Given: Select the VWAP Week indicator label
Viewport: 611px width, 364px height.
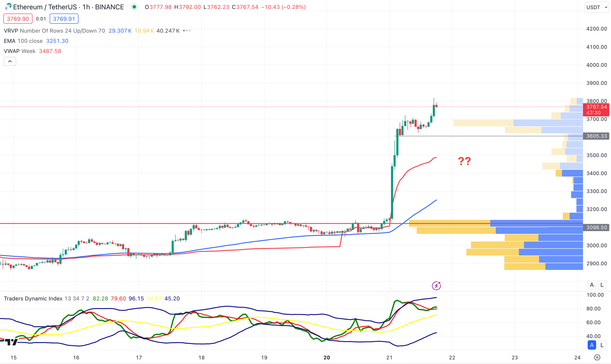Looking at the screenshot, I should [19, 51].
